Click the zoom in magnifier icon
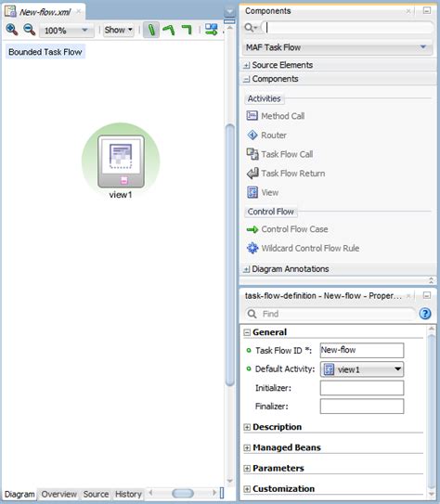This screenshot has width=440, height=504. (x=11, y=30)
